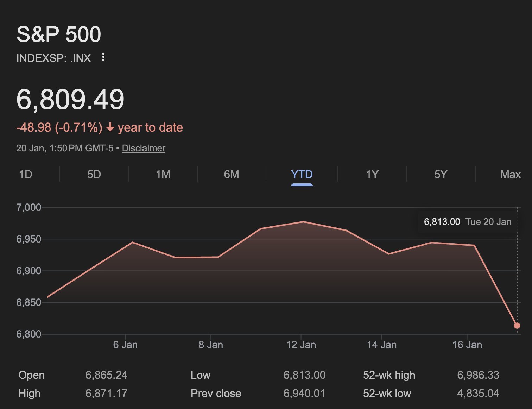The height and width of the screenshot is (409, 532).
Task: Click the 6,813.00 Tue 20 Jan tooltip
Action: click(x=467, y=222)
